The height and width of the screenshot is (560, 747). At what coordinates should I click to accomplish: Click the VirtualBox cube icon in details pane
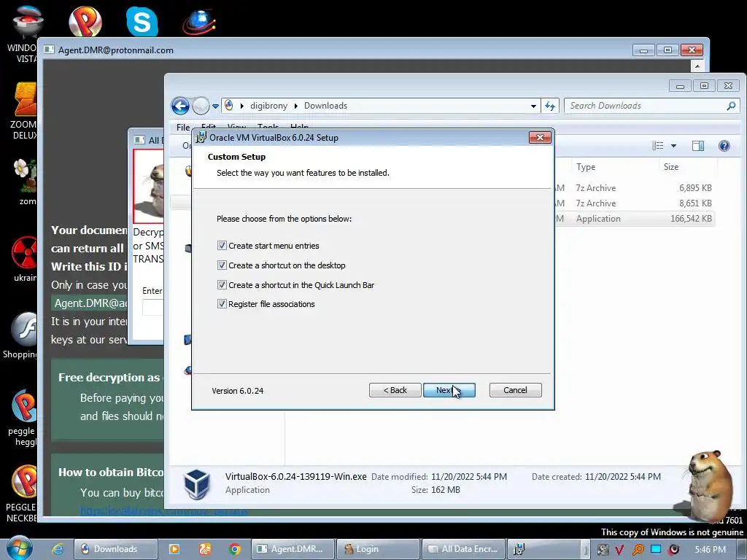click(x=197, y=483)
